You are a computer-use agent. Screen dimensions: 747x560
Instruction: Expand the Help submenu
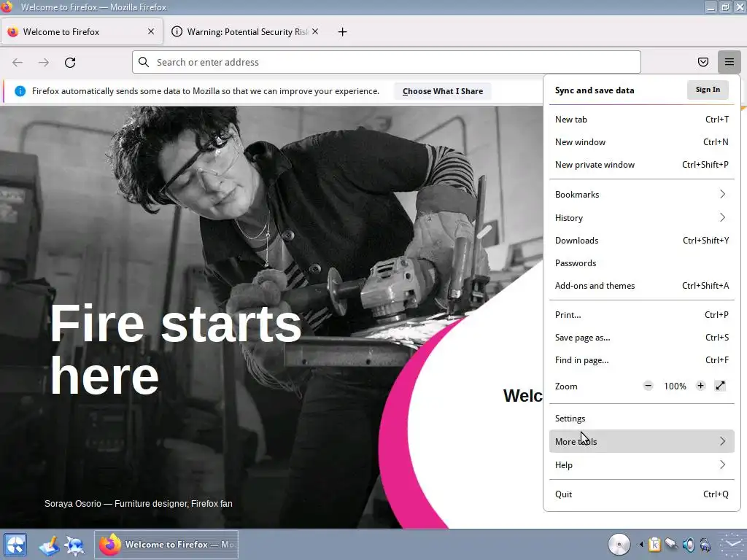coord(642,464)
